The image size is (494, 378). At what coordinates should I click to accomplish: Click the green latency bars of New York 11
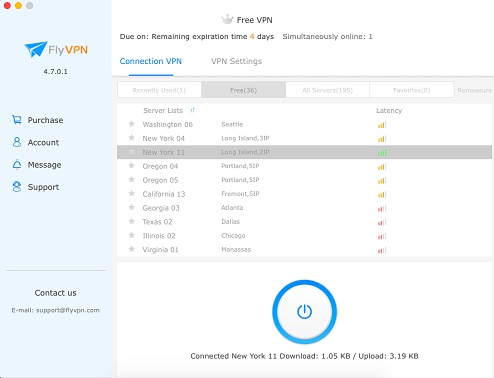382,153
